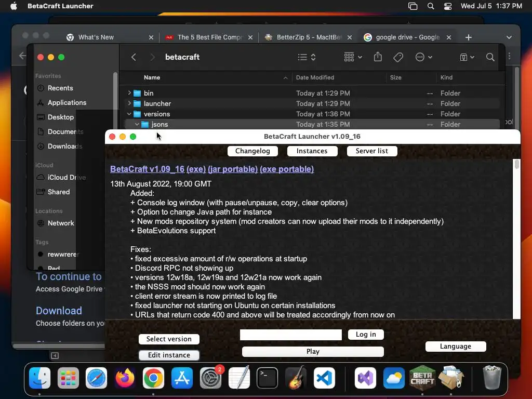Open Launchpad in the Dock

68,378
